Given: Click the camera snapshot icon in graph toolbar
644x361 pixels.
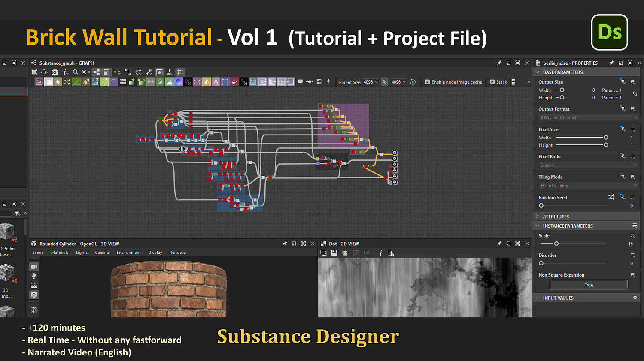Looking at the screenshot, I should click(x=55, y=72).
